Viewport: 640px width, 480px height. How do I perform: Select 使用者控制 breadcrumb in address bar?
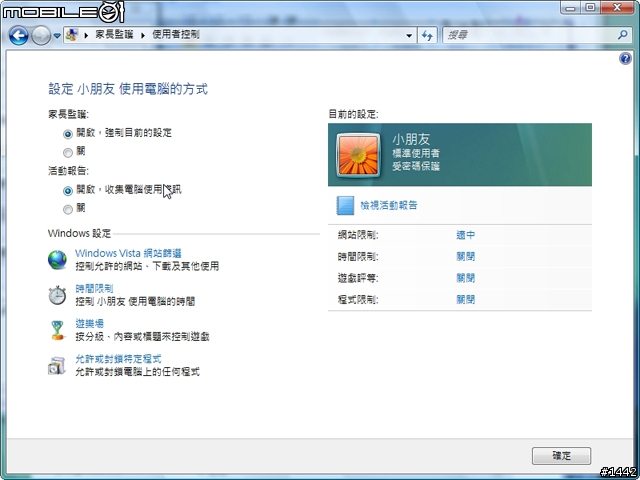pos(176,35)
